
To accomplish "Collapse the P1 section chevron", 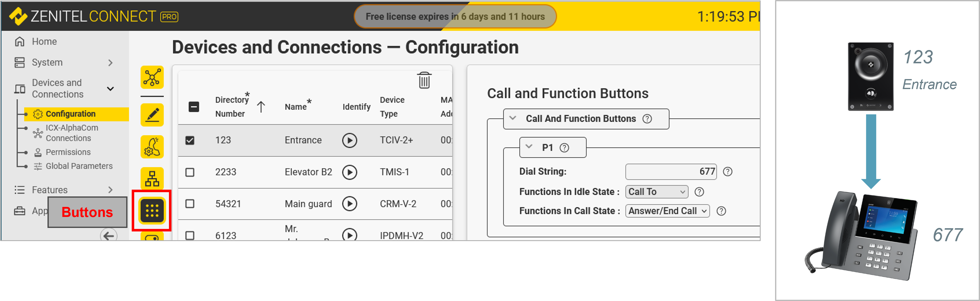I will coord(529,147).
